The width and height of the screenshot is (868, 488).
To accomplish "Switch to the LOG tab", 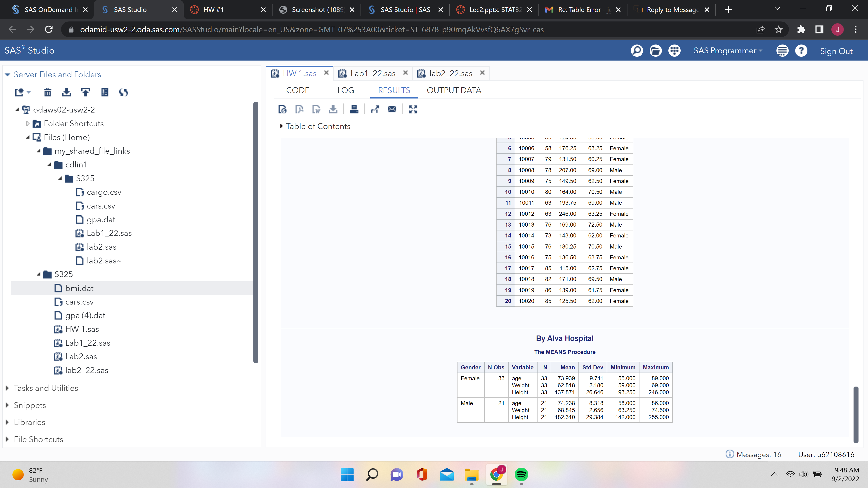I will pos(345,90).
